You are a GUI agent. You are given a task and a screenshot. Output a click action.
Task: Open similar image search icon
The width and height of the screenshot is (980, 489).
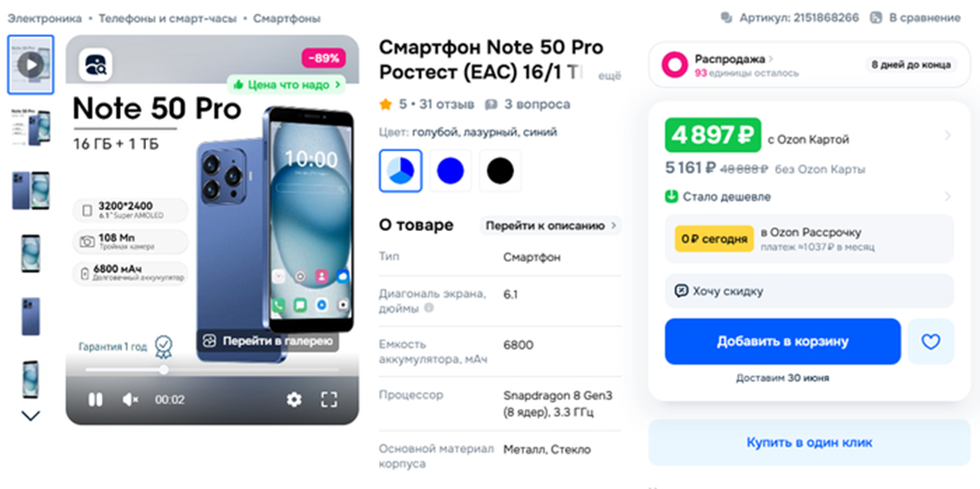(96, 64)
